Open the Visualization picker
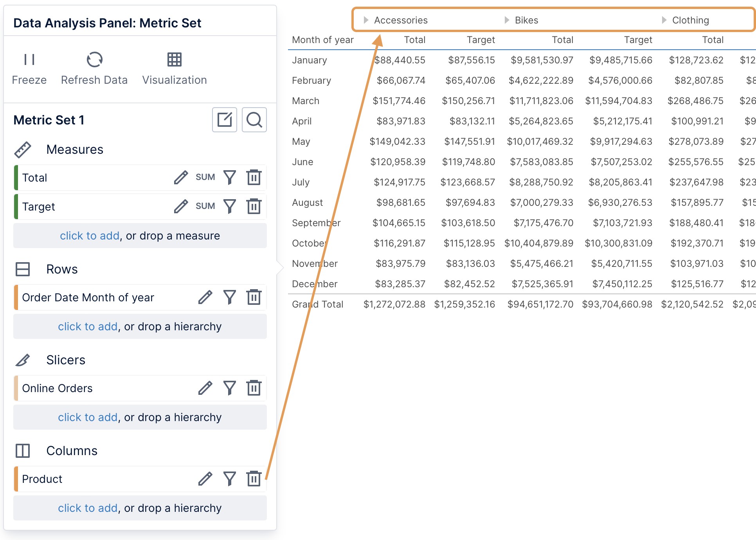This screenshot has height=540, width=756. click(x=174, y=59)
